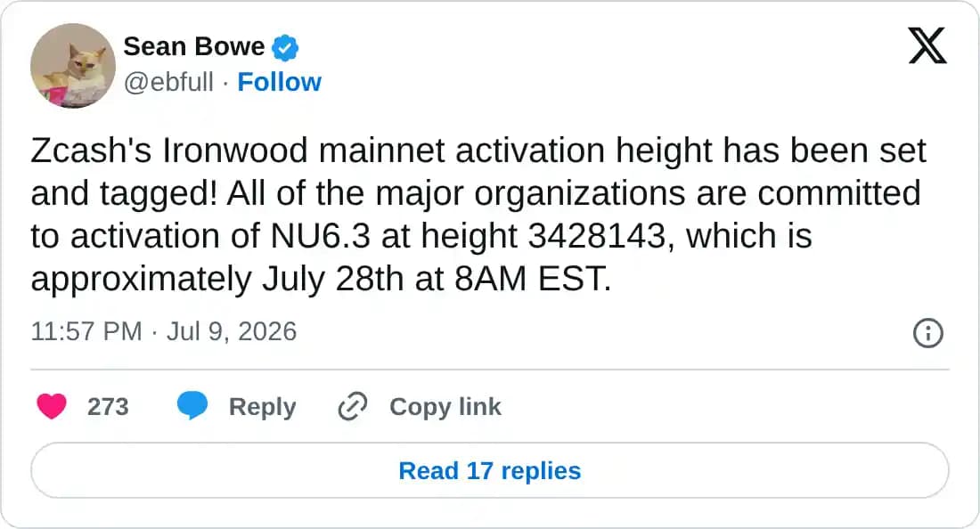Click the 'approximately July 28th' tweet line

pyautogui.click(x=322, y=279)
